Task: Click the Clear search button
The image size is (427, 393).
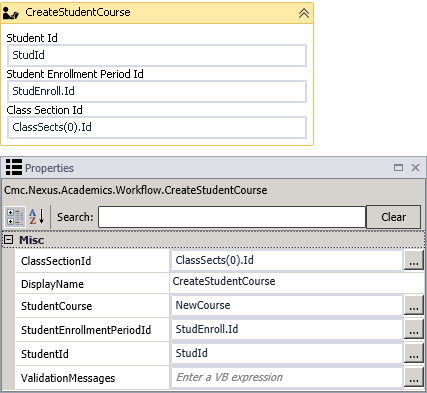Action: coord(393,217)
